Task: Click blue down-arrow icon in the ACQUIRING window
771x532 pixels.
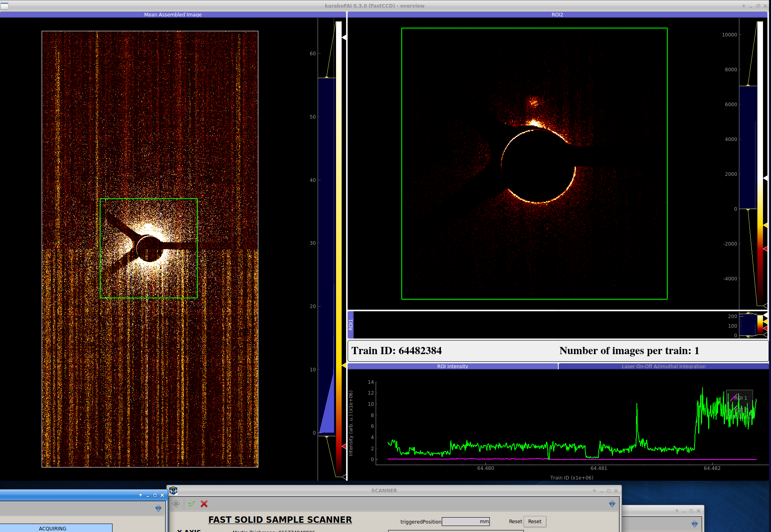Action: [x=158, y=508]
